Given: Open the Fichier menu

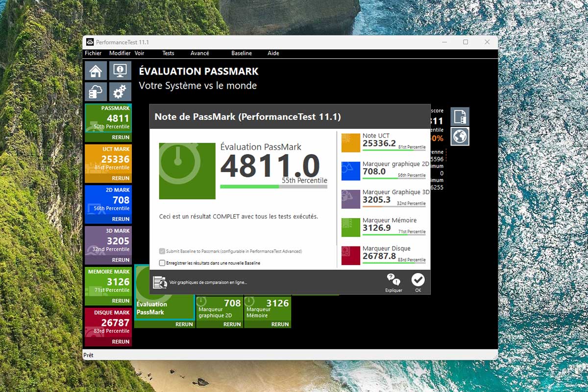Looking at the screenshot, I should (x=93, y=53).
